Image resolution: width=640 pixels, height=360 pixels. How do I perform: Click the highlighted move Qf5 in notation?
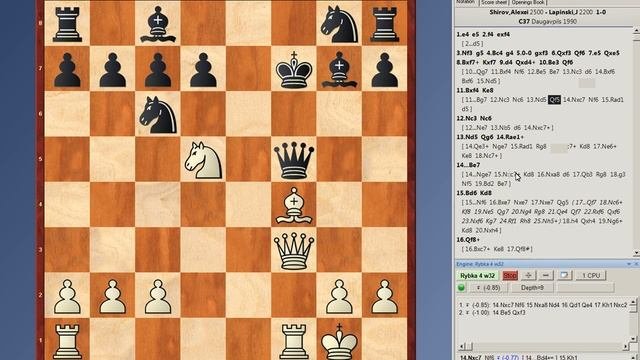pos(554,100)
